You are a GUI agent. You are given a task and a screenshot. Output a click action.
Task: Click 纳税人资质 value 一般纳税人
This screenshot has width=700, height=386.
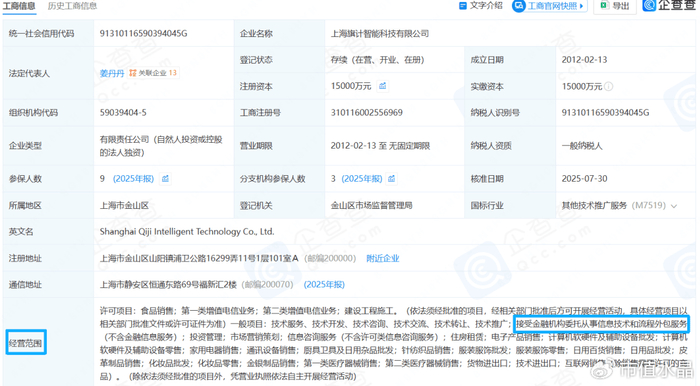[x=582, y=146]
